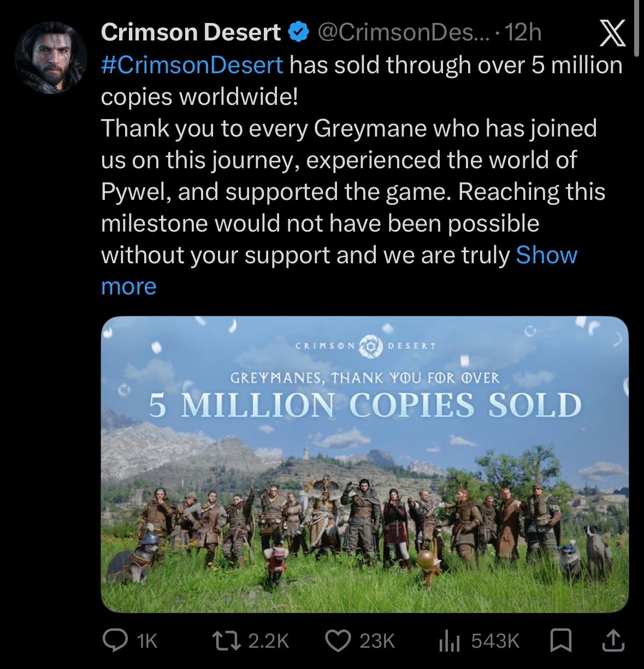Click the 2.2K reposts count

click(268, 641)
